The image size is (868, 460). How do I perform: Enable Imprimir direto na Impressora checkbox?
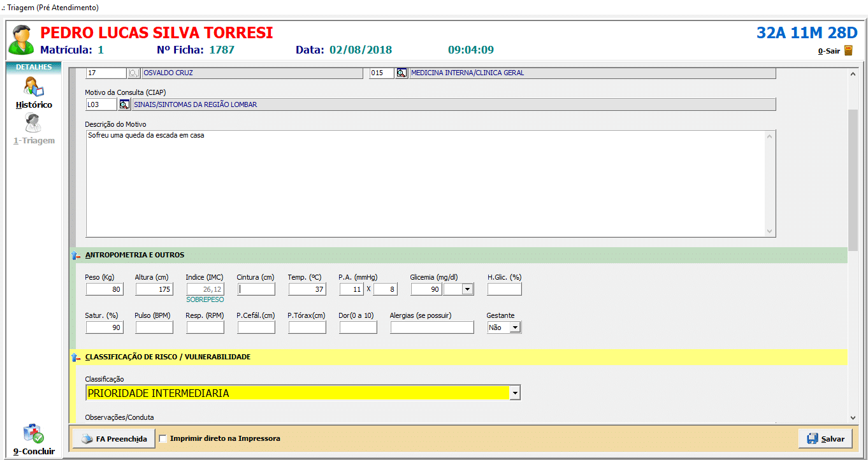163,438
